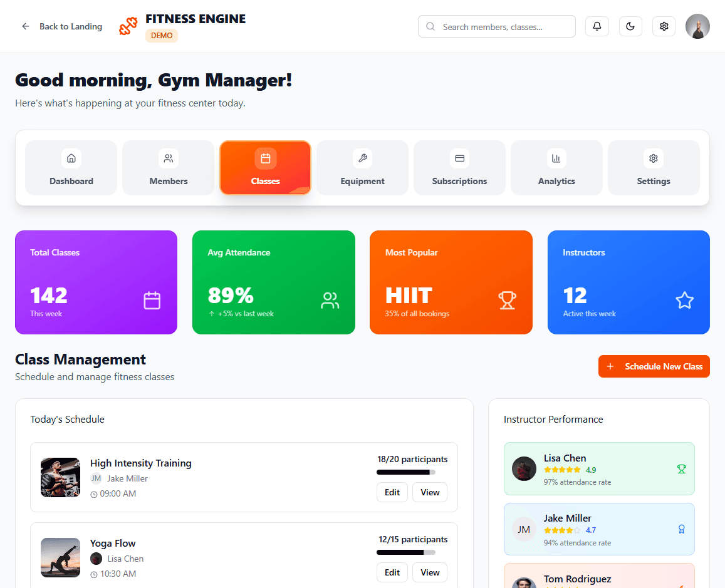
Task: Edit the Yoga Flow class
Action: (392, 572)
